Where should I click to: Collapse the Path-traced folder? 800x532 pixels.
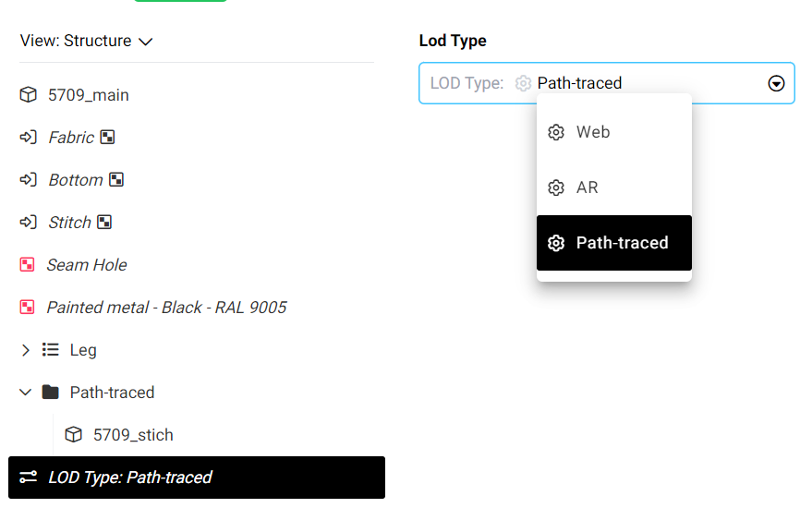point(26,393)
